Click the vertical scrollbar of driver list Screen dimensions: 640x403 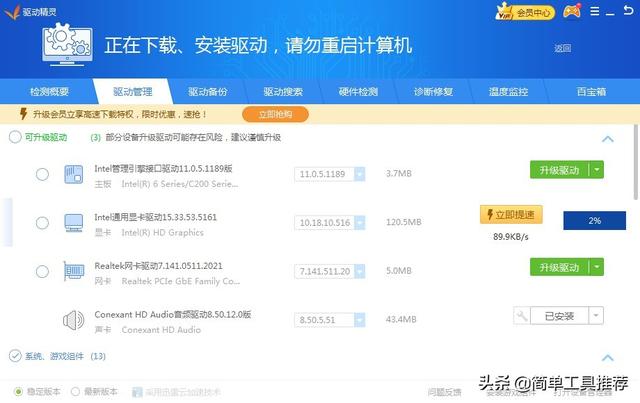pos(636,163)
